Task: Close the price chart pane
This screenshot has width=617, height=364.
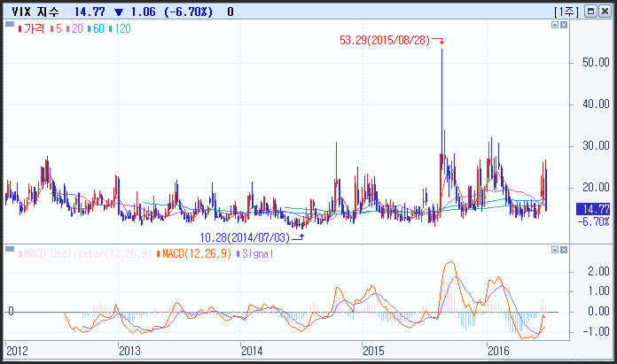Action: pos(564,25)
